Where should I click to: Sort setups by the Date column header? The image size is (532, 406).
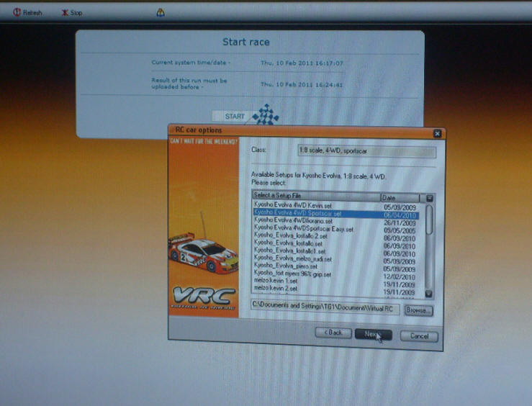pos(400,198)
